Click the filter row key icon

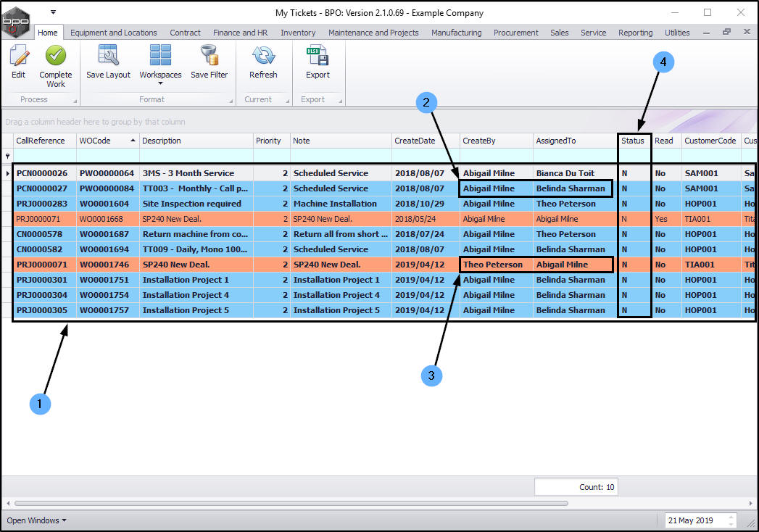pyautogui.click(x=7, y=156)
